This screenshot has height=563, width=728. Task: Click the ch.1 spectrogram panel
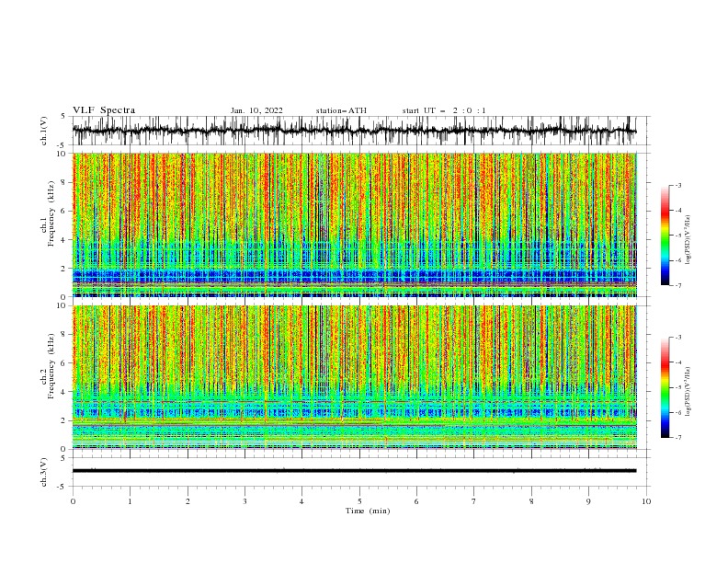pos(355,224)
